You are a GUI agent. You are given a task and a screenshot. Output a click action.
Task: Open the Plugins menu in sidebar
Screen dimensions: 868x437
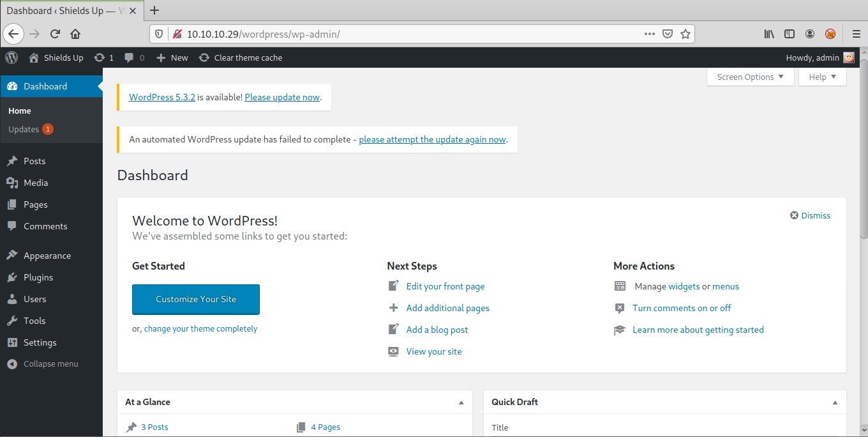pos(38,277)
